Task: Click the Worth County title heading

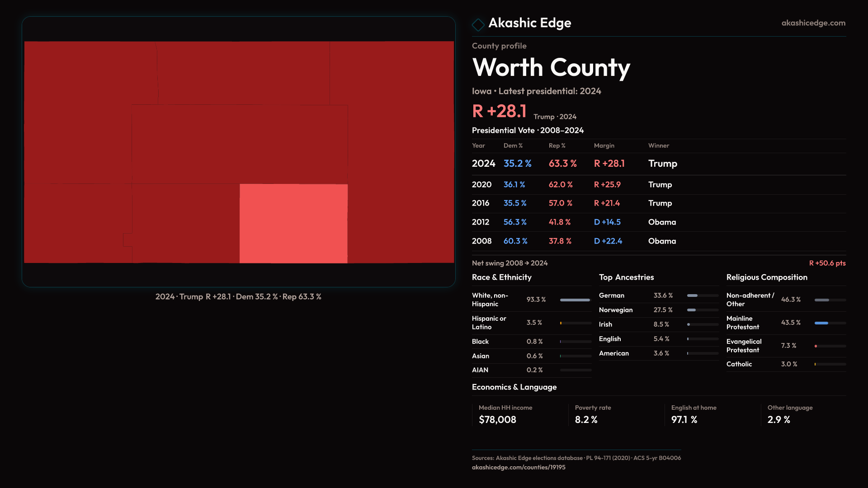Action: pos(551,68)
